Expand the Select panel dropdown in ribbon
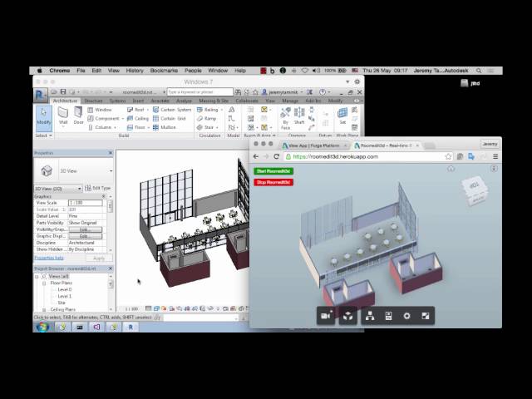Viewport: 532px width, 399px height. tap(44, 135)
